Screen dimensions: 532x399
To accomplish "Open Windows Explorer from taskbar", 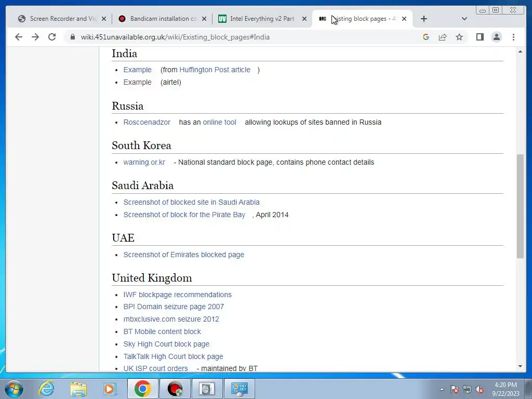I will [78, 389].
